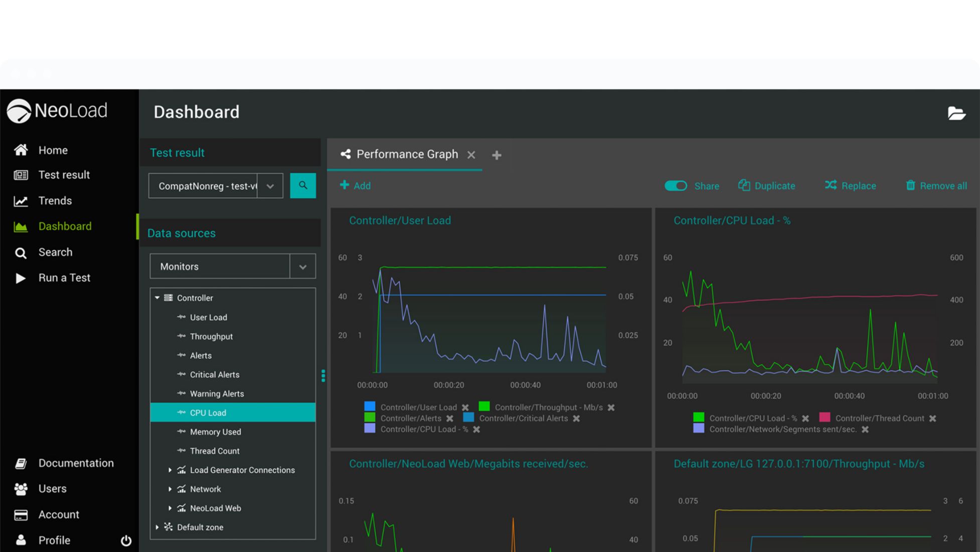980x552 pixels.
Task: Go to Run a Test menu
Action: pyautogui.click(x=64, y=278)
